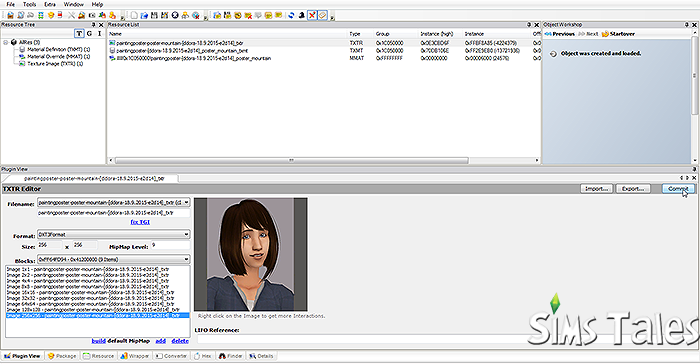Viewport: 700px width, 364px height.
Task: Click the Commit button
Action: pos(678,189)
